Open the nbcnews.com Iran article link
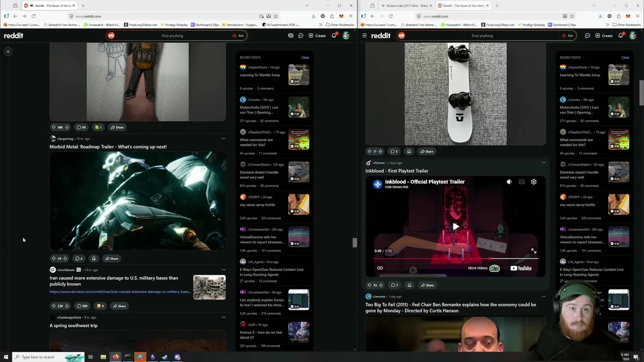644x362 pixels. click(x=120, y=292)
